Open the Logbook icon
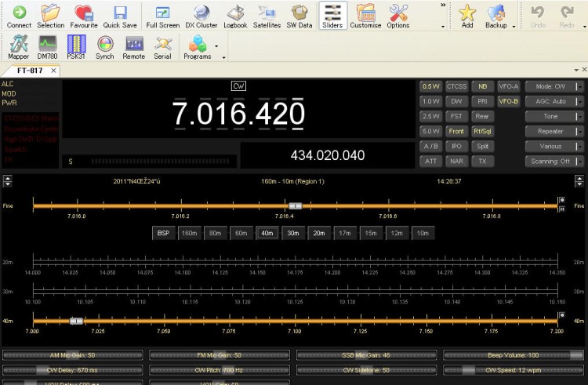588x385 pixels. tap(235, 16)
